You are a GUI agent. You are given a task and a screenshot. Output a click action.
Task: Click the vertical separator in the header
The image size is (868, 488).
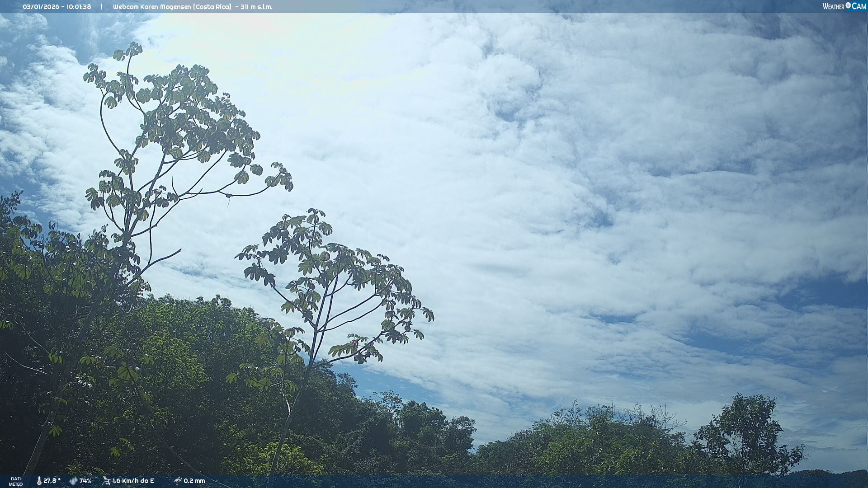[x=101, y=7]
